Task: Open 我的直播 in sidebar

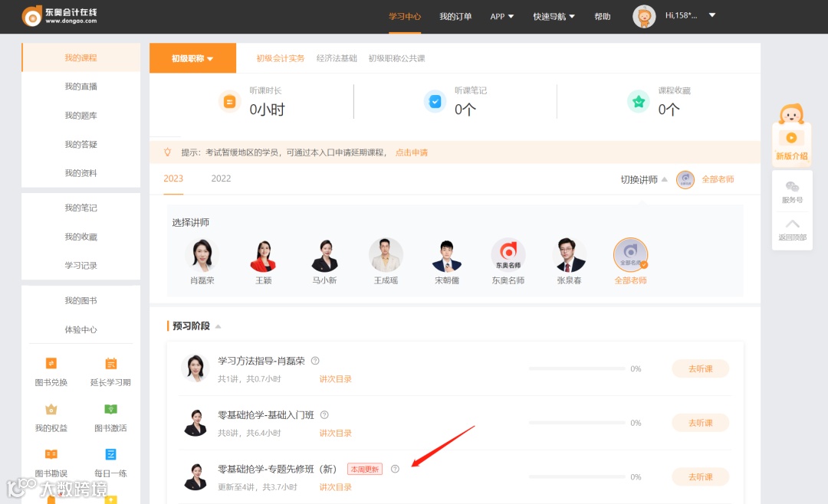Action: [80, 87]
